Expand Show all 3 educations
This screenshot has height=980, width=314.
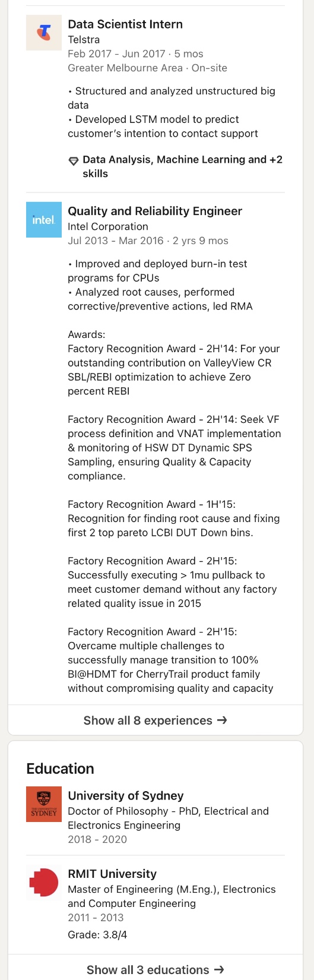point(156,969)
